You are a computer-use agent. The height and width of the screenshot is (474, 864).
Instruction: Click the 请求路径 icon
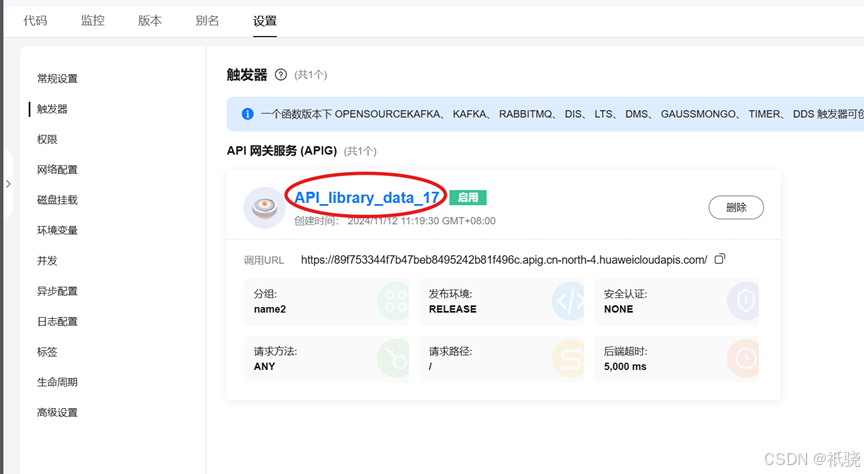coord(568,359)
